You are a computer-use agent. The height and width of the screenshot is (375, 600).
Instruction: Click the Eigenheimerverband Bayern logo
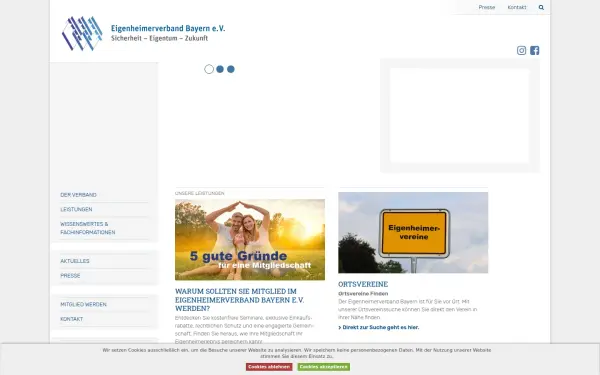pos(82,33)
